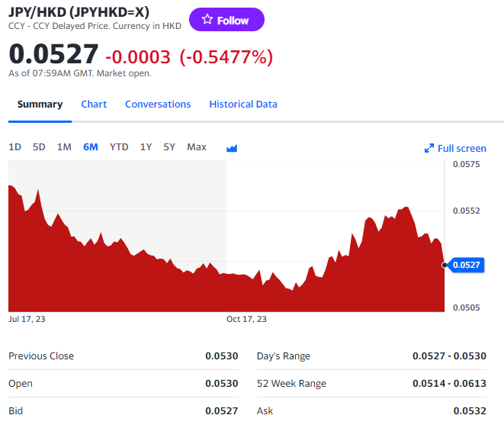504x428 pixels.
Task: Click the 52 Week Range row
Action: (x=371, y=383)
